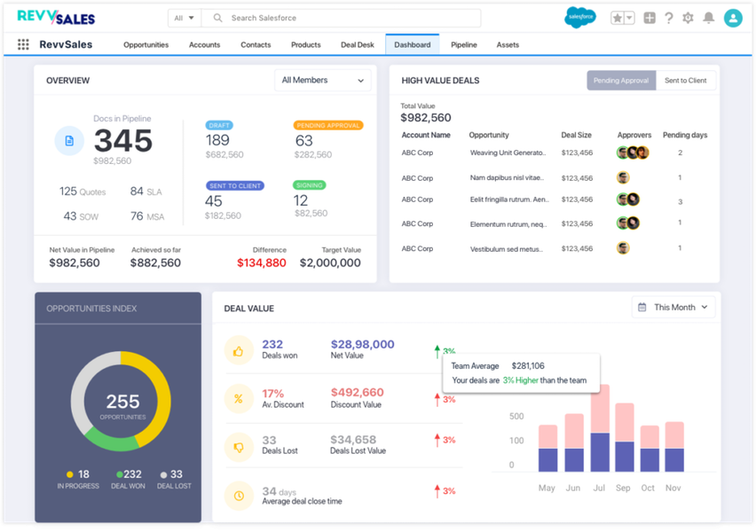Open the setup gear icon
Viewport: 756px width, 532px height.
point(689,18)
